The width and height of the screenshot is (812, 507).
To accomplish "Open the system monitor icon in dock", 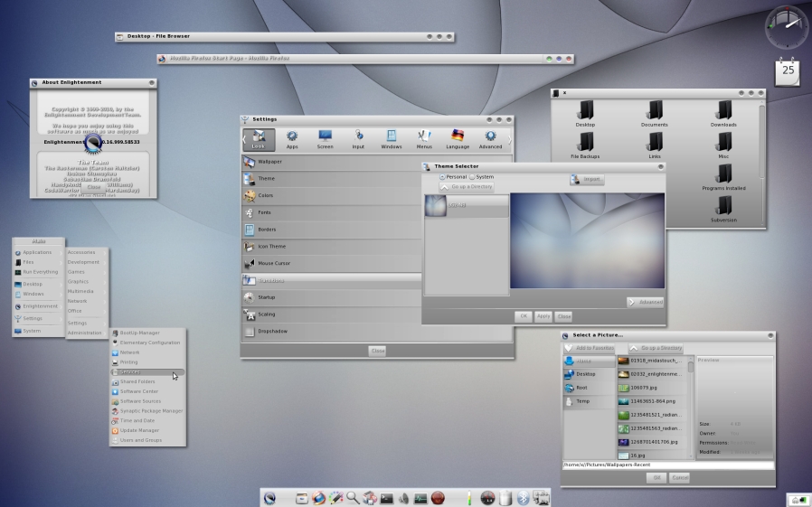I will pos(420,498).
